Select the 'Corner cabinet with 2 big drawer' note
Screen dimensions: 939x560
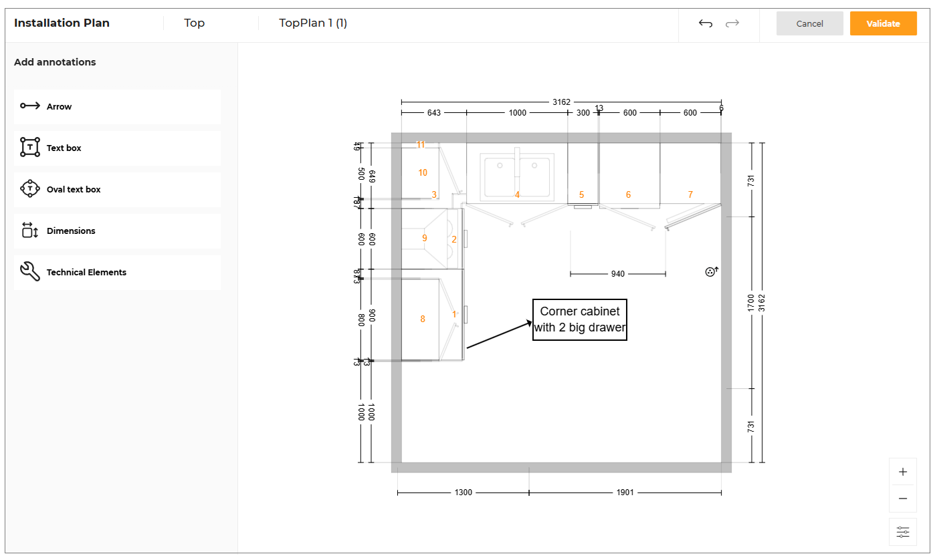coord(580,319)
